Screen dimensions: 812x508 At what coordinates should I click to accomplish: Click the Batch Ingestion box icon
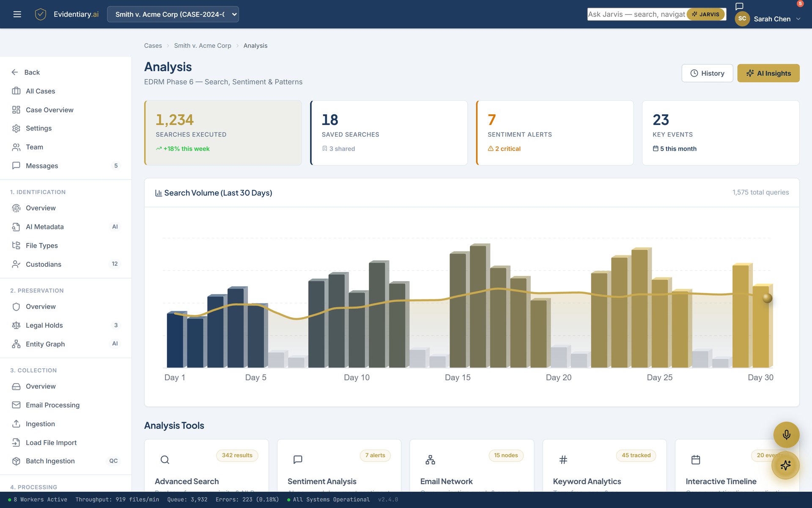point(16,461)
